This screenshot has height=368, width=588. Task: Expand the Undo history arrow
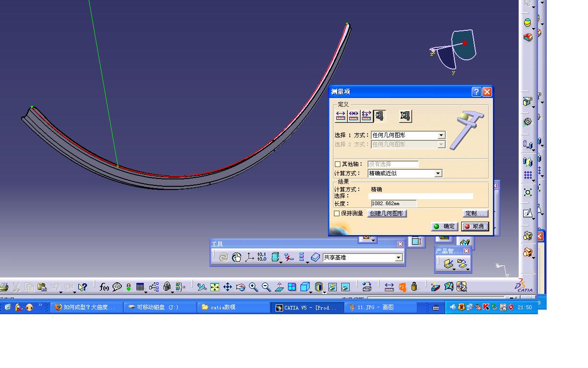(61, 292)
